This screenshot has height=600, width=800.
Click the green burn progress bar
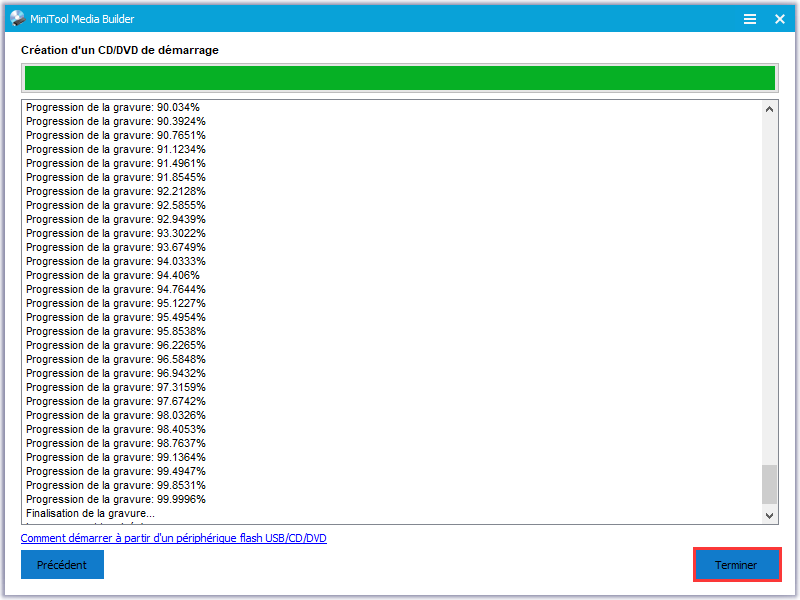(x=399, y=78)
